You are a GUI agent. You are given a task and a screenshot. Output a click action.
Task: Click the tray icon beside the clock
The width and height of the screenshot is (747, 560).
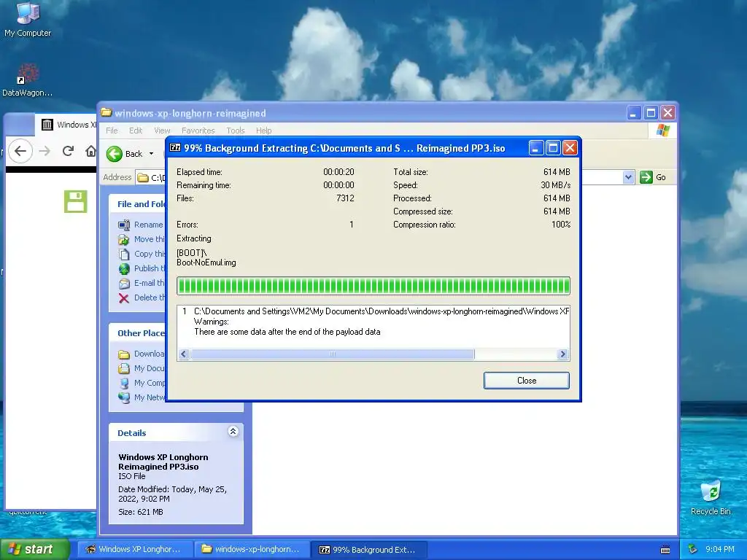click(693, 550)
